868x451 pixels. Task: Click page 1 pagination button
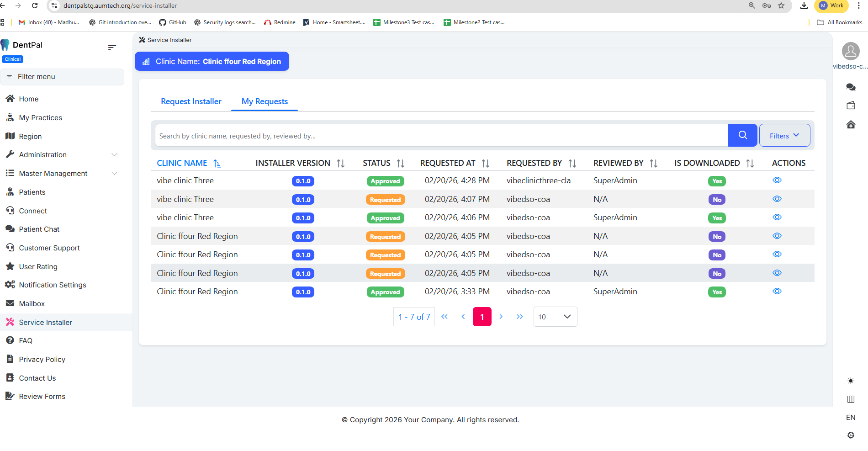pos(482,317)
